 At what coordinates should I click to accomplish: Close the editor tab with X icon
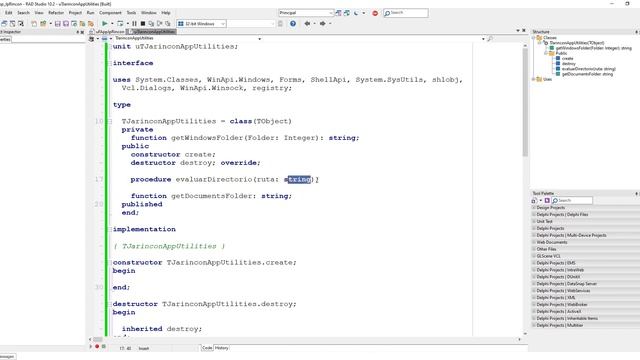pos(524,31)
